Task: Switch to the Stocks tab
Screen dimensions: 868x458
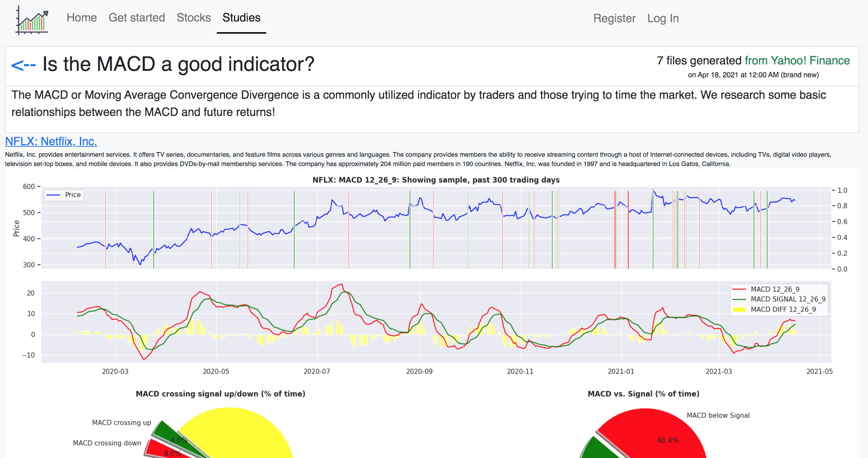Action: pos(193,18)
